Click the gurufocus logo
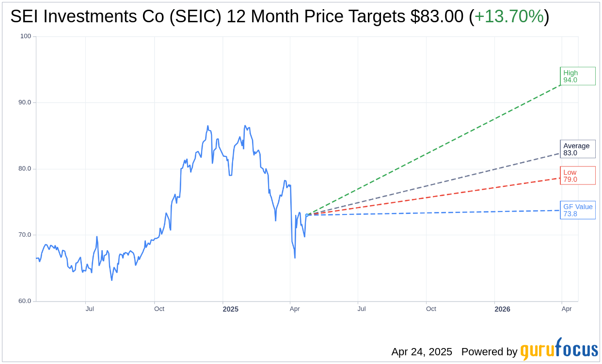 pos(559,350)
